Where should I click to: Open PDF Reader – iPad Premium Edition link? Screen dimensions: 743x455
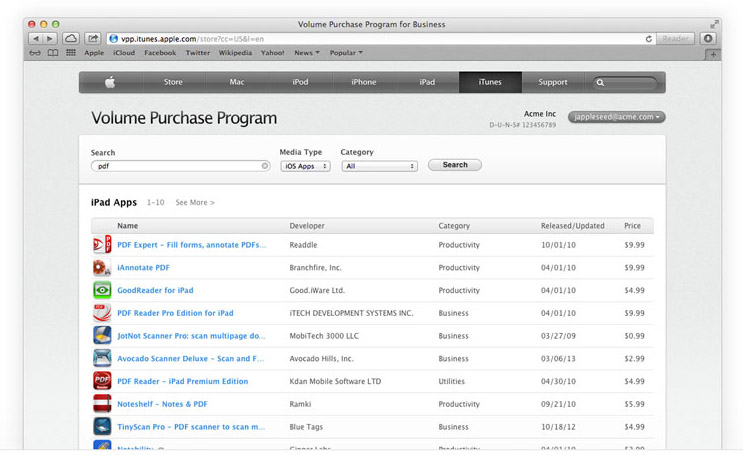pyautogui.click(x=182, y=381)
